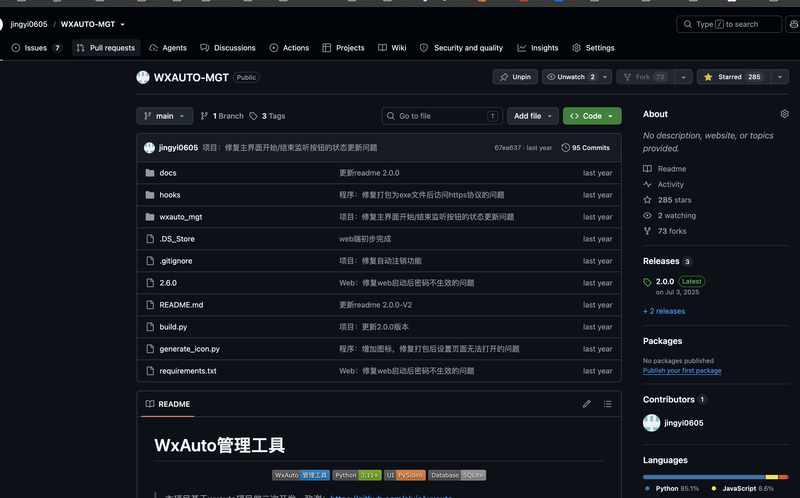Edit README with the pencil icon

pos(587,404)
